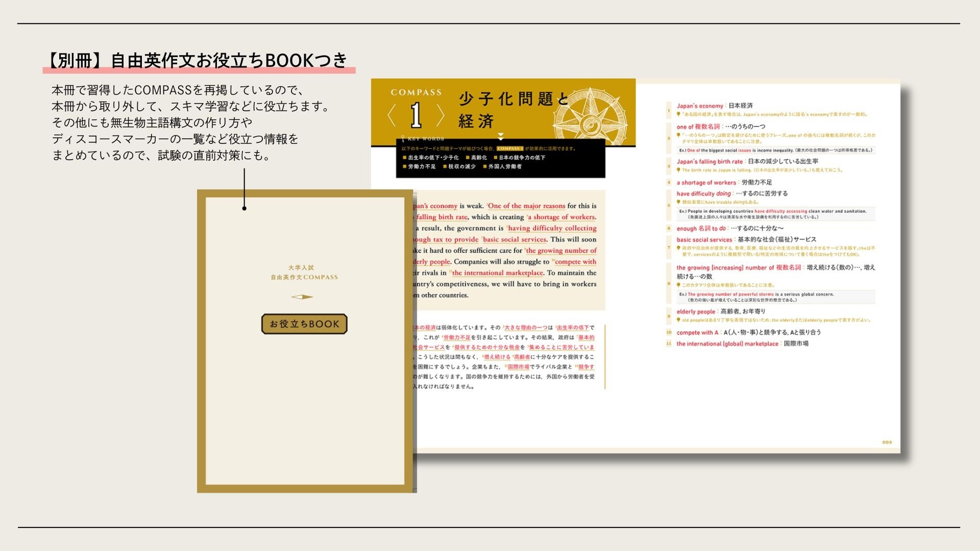980x551 pixels.
Task: Click the yellow square bullet before 外国人労働者
Action: point(485,167)
